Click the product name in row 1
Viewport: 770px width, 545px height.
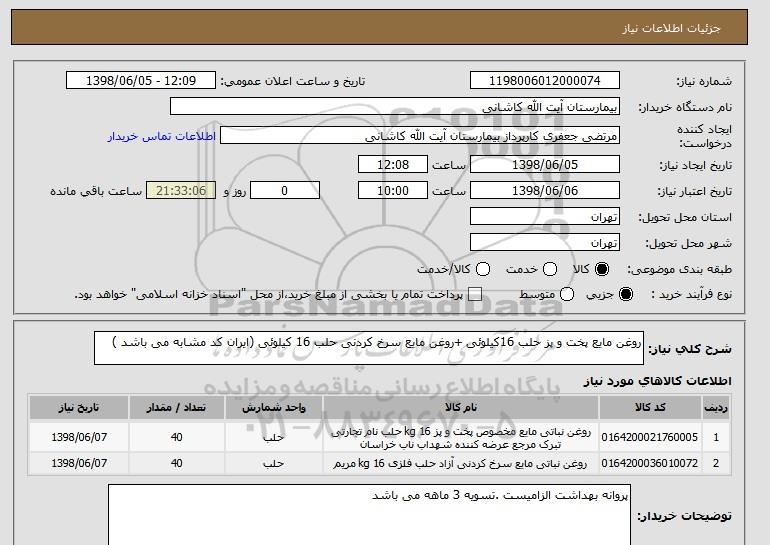461,437
